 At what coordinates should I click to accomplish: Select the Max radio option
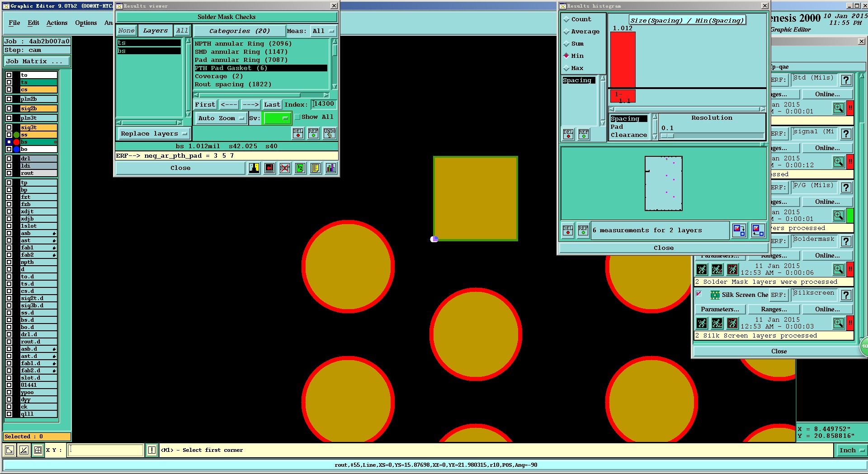pyautogui.click(x=566, y=68)
